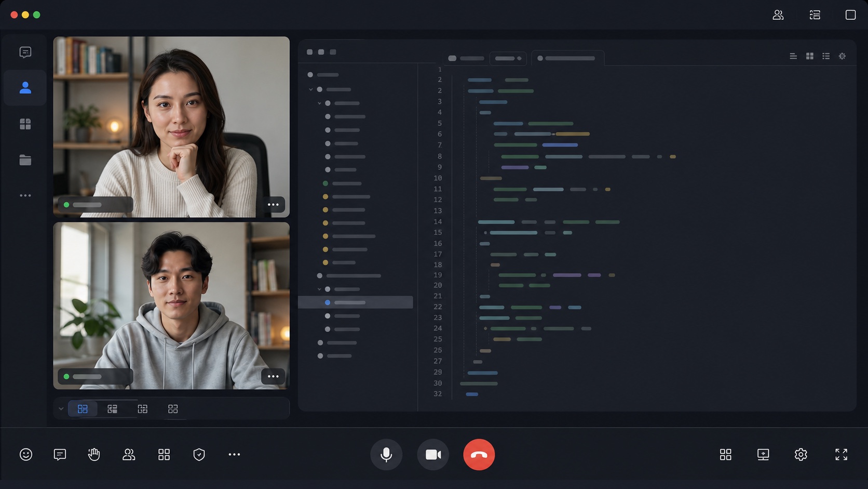Click the name tag on the man's video
The width and height of the screenshot is (868, 489).
click(95, 376)
